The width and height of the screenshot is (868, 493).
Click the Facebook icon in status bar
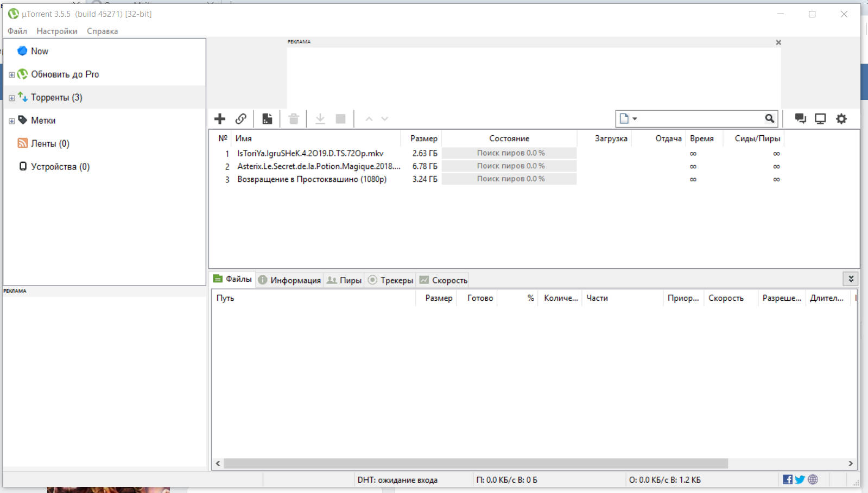coord(788,479)
